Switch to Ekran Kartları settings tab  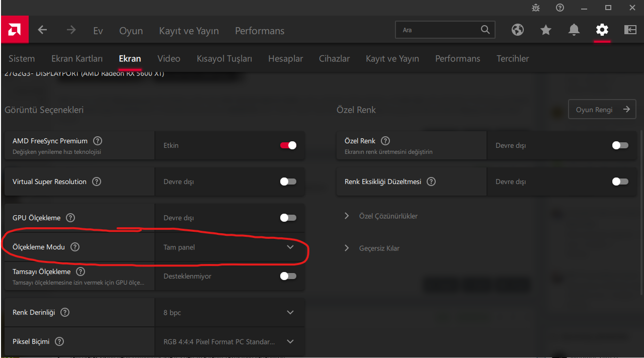pos(77,59)
